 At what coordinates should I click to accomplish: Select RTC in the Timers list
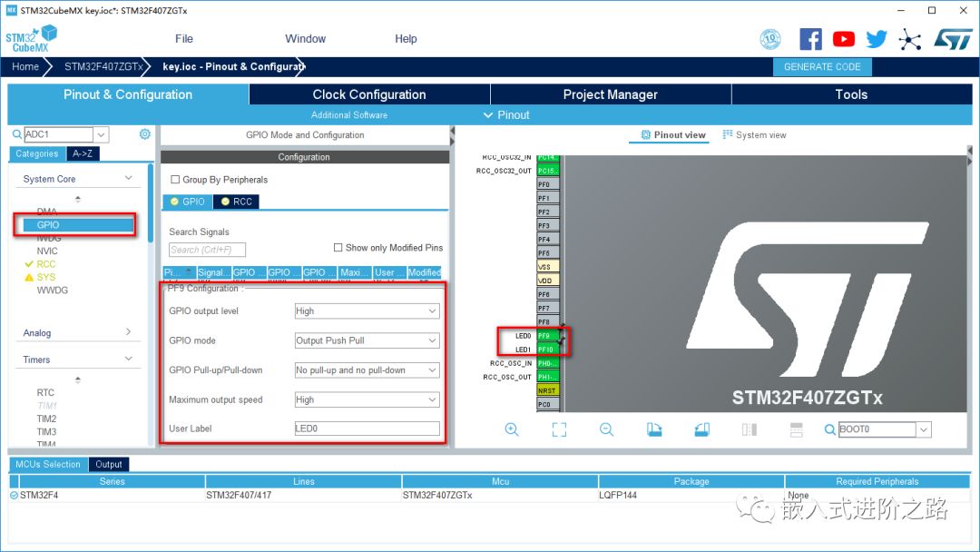click(x=45, y=392)
